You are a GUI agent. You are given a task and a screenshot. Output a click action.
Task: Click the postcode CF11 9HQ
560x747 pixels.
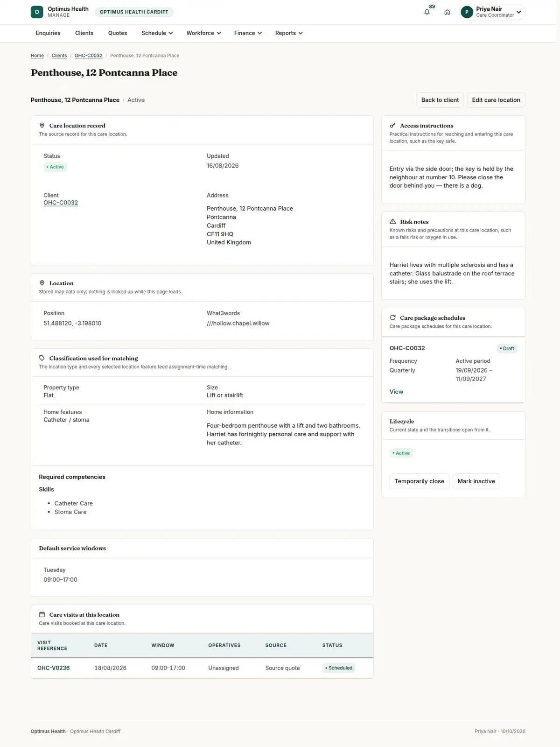[220, 234]
